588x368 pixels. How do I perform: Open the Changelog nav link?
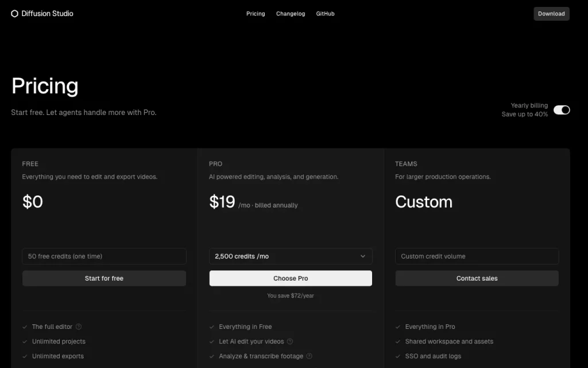click(291, 14)
